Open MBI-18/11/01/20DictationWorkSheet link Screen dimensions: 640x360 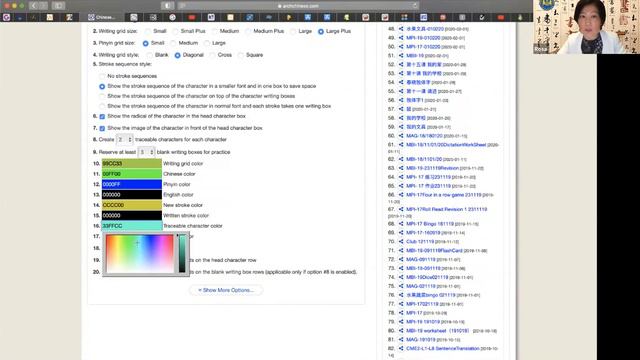[x=446, y=144]
